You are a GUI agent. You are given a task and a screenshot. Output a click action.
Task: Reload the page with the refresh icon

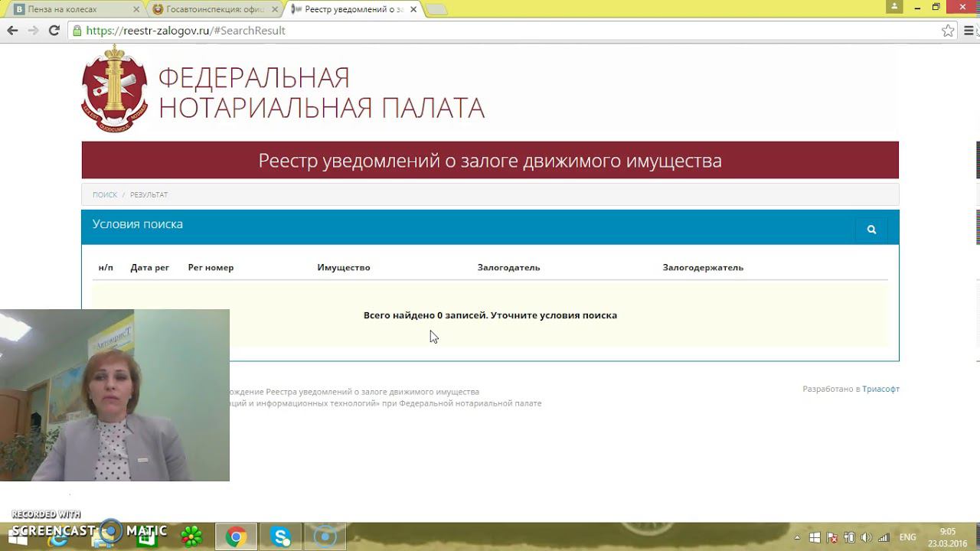click(54, 31)
